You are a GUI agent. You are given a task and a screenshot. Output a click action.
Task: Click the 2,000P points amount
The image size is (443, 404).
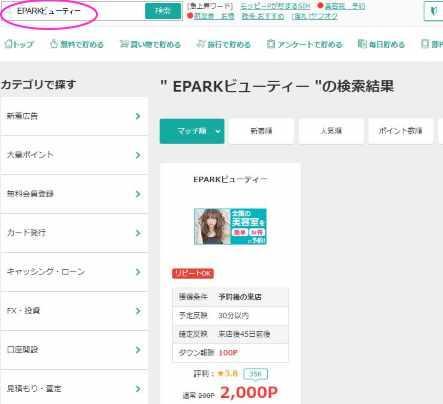[x=249, y=393]
